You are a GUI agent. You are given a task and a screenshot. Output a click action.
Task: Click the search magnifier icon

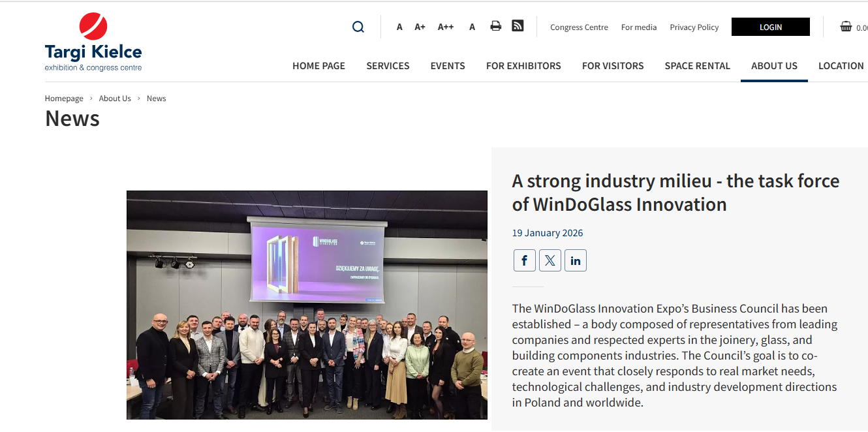358,27
